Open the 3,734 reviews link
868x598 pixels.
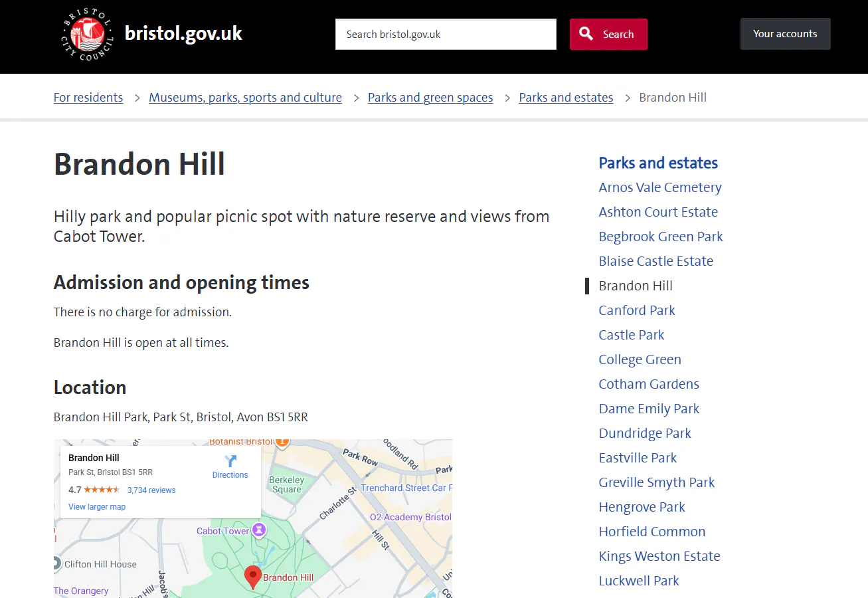click(x=151, y=490)
